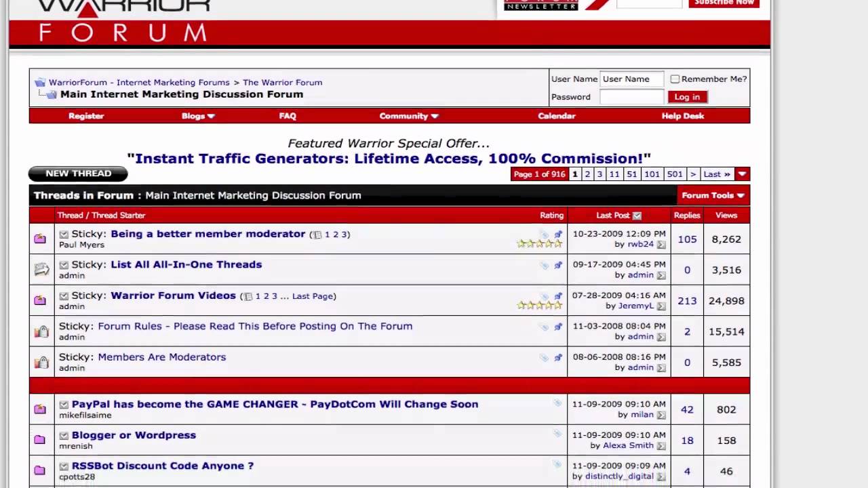Click the thread folder icon for the PayPal GAME CHANGER thread
868x488 pixels.
click(x=40, y=409)
